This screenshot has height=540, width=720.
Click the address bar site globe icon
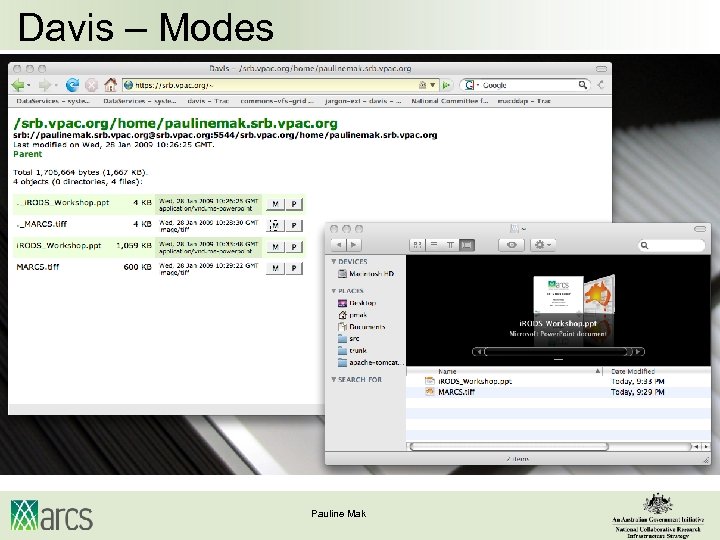pos(129,85)
